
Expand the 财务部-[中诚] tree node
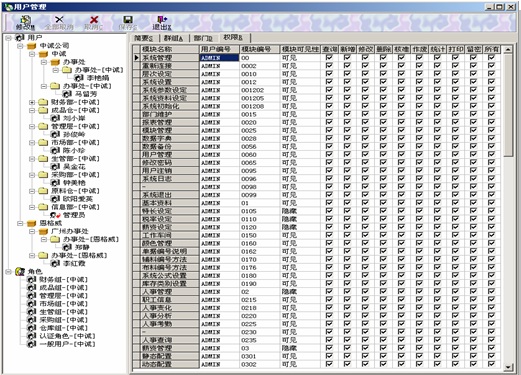pos(32,102)
